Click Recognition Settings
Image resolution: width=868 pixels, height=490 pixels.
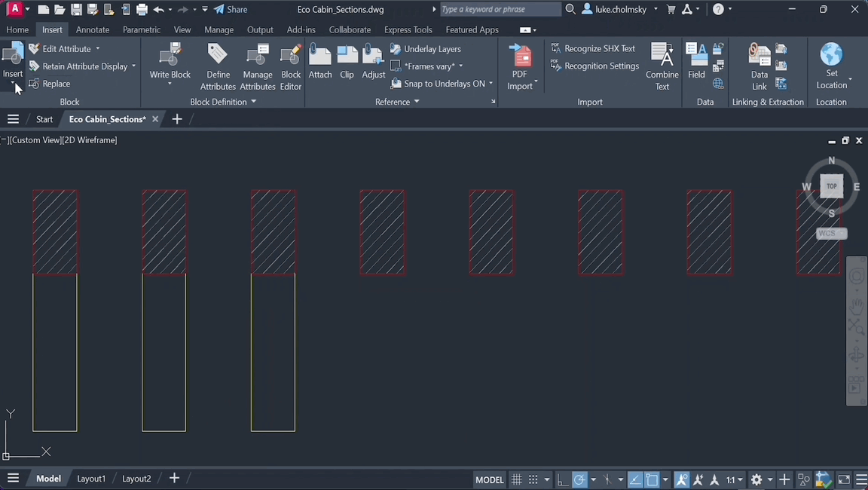coord(594,66)
